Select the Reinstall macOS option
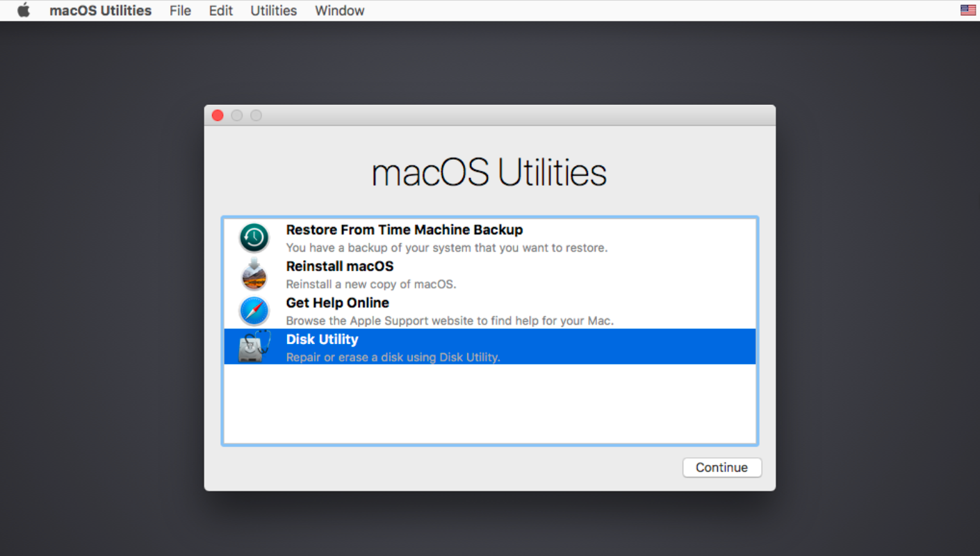This screenshot has width=980, height=556. pos(340,266)
